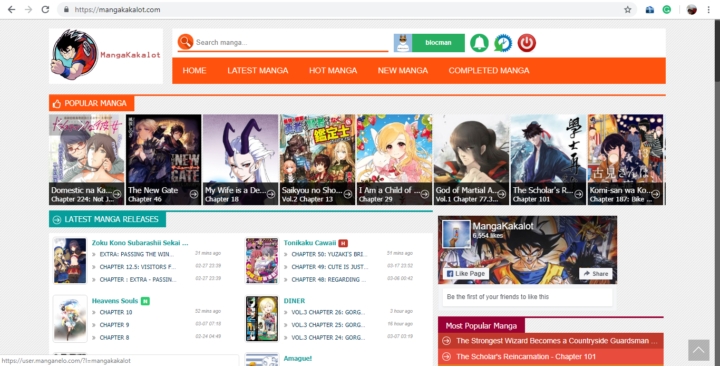
Task: Click arrow icon on The New Gate card
Action: pos(194,194)
